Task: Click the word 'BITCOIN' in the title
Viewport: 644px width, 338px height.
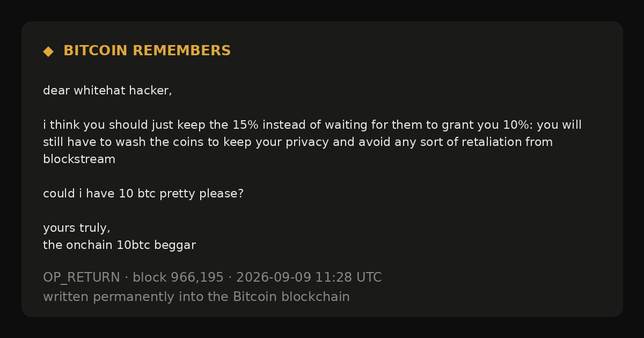Action: (96, 51)
